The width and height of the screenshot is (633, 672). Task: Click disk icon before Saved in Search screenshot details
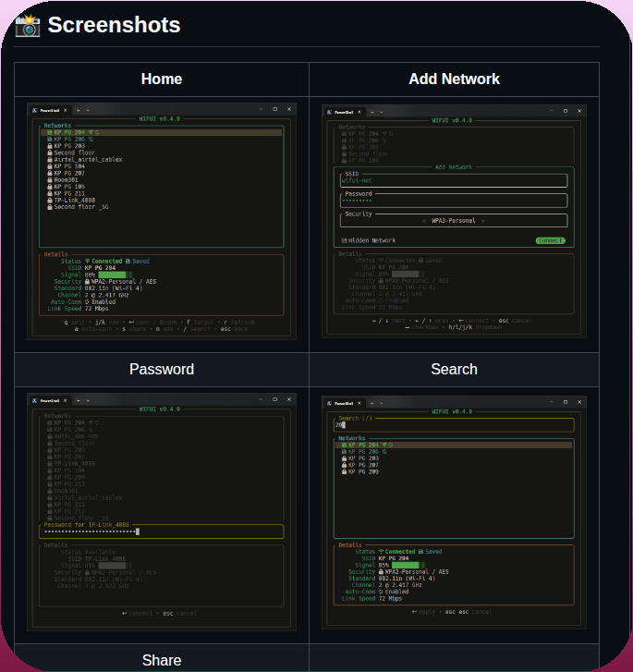pyautogui.click(x=420, y=552)
